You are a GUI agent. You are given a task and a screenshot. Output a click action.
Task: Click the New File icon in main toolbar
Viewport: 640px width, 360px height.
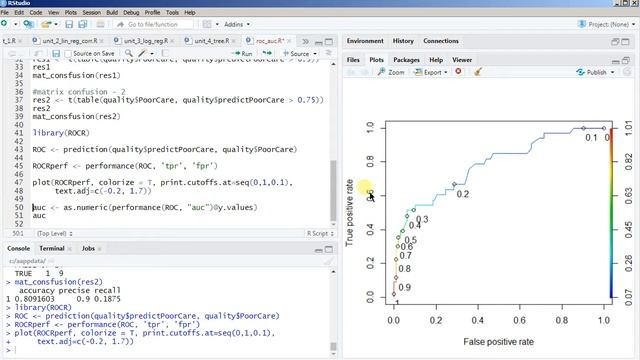click(x=4, y=24)
